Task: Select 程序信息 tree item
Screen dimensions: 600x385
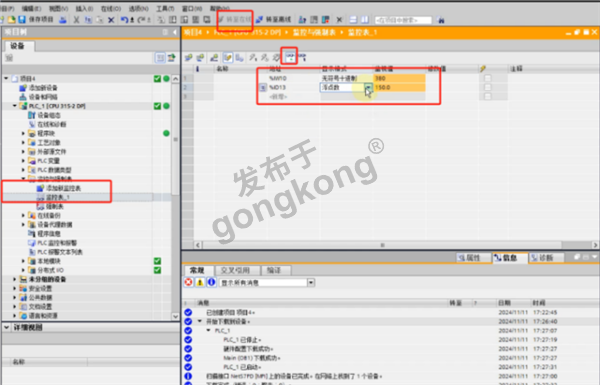Action: [44, 234]
